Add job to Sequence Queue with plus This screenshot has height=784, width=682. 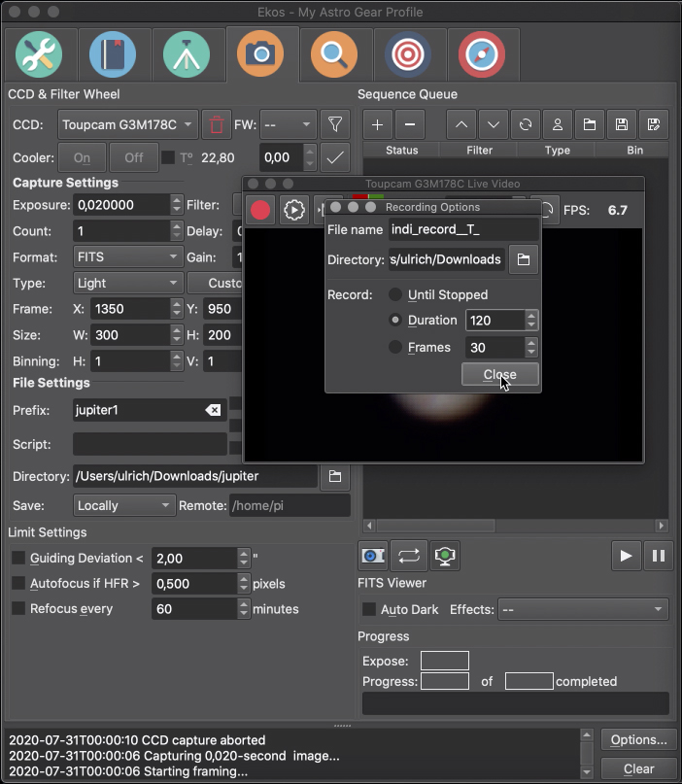tap(378, 124)
